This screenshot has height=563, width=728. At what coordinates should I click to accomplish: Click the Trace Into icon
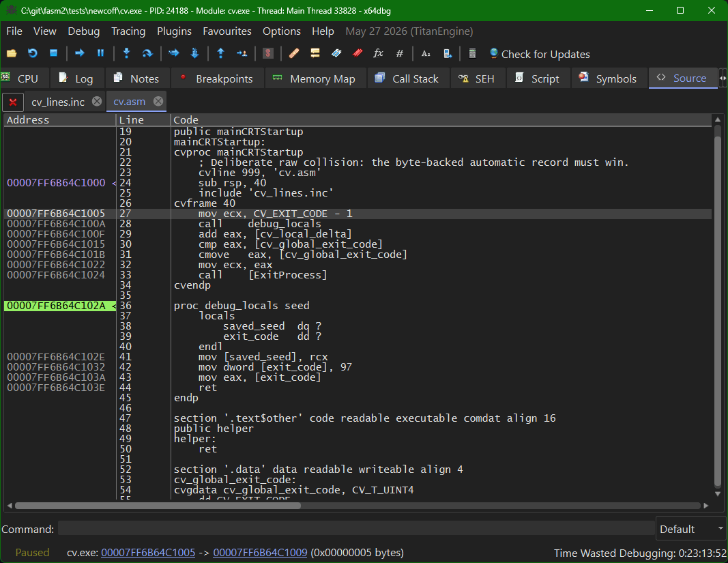tap(174, 53)
